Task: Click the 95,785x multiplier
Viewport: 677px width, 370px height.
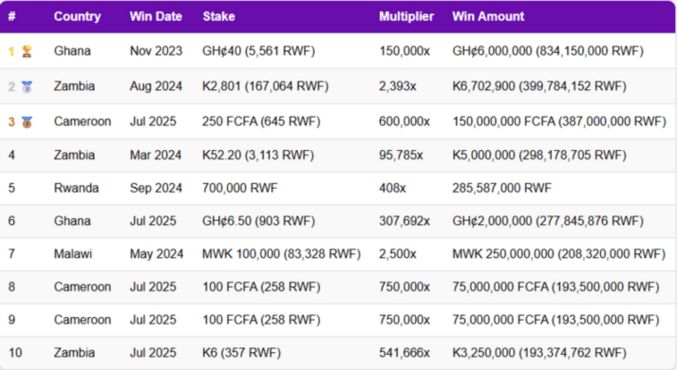Action: coord(401,155)
